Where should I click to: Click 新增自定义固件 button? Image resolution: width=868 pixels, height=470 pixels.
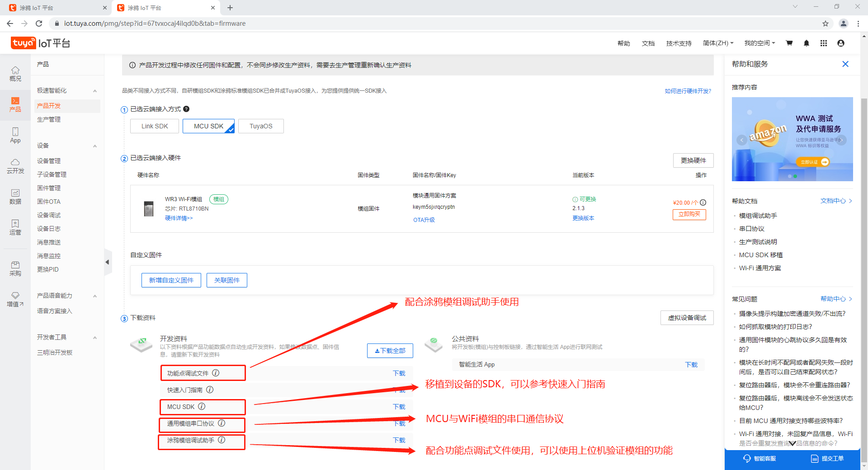coord(171,280)
